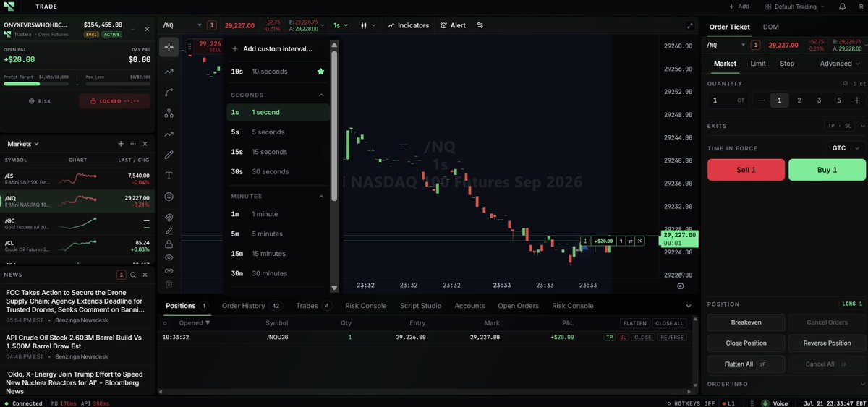The height and width of the screenshot is (407, 868).
Task: Click FLATTEN in positions header
Action: coord(634,323)
